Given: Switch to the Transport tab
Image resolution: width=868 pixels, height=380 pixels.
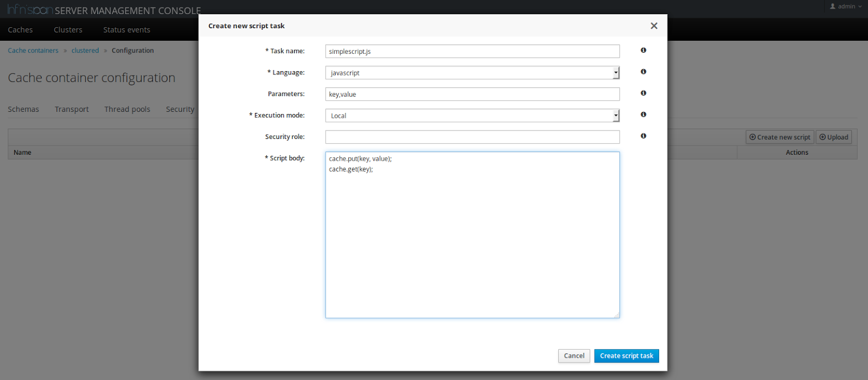Looking at the screenshot, I should pos(72,109).
